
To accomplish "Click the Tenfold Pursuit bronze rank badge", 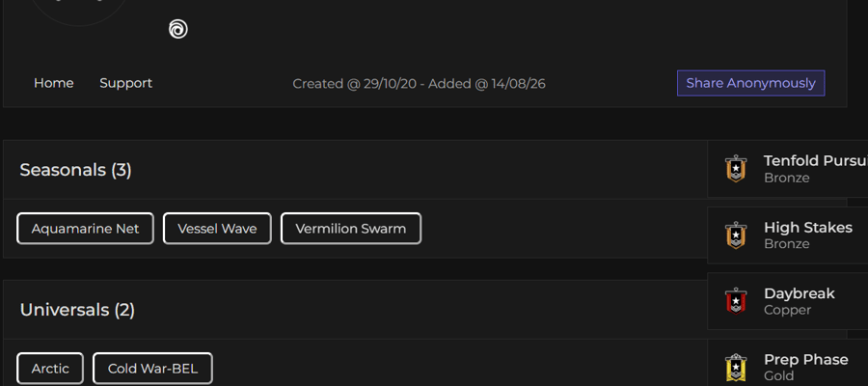I will [x=736, y=168].
